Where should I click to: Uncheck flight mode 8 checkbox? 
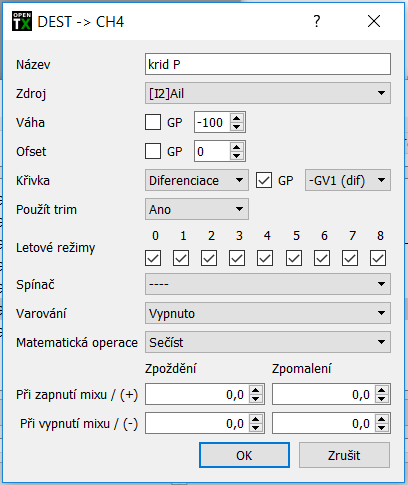pos(378,258)
